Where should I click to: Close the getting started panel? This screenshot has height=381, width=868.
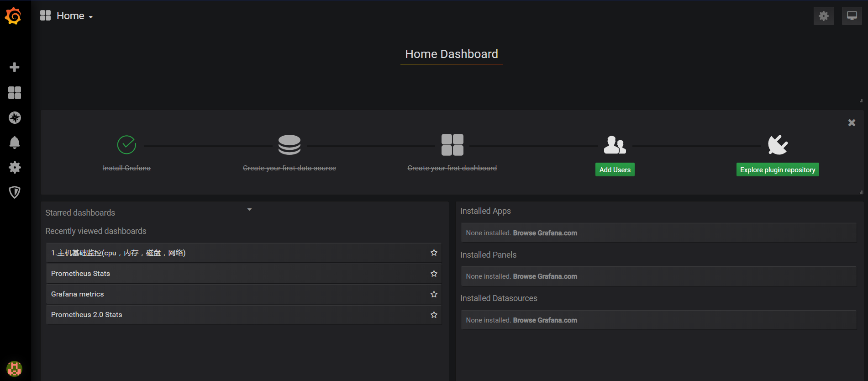852,123
